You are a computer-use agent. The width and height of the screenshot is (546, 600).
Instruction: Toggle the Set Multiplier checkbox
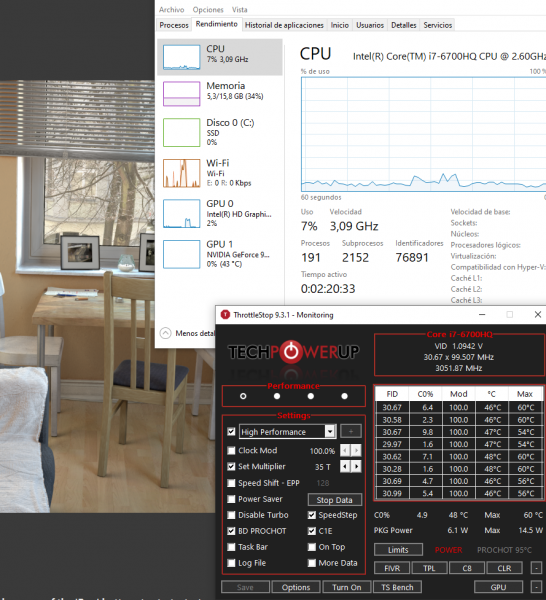pos(231,466)
